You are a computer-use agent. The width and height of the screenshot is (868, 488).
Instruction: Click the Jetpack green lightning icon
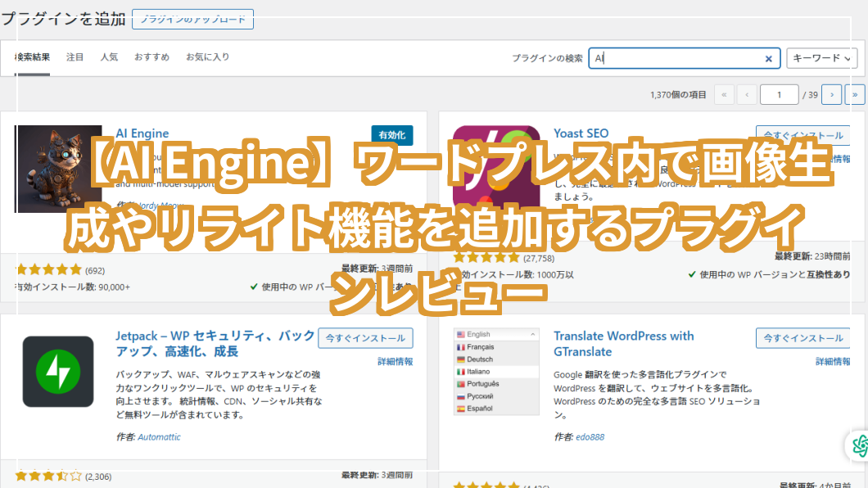57,372
